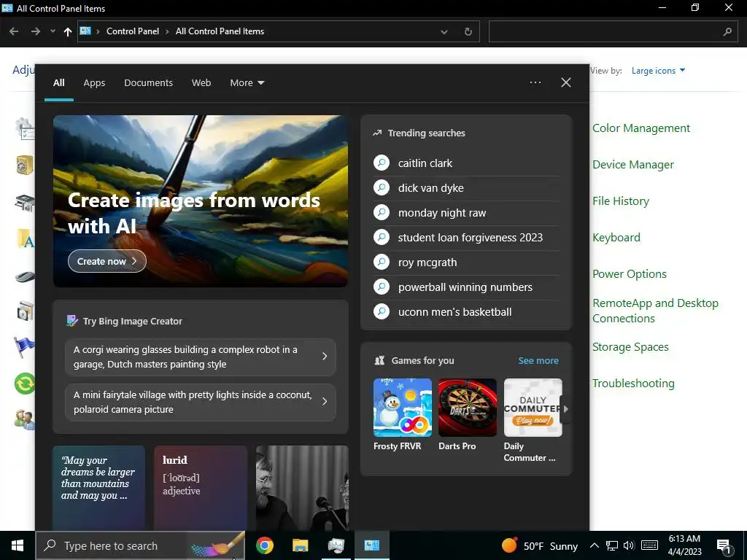Click Control Panel breadcrumb
747x560 pixels.
[133, 31]
